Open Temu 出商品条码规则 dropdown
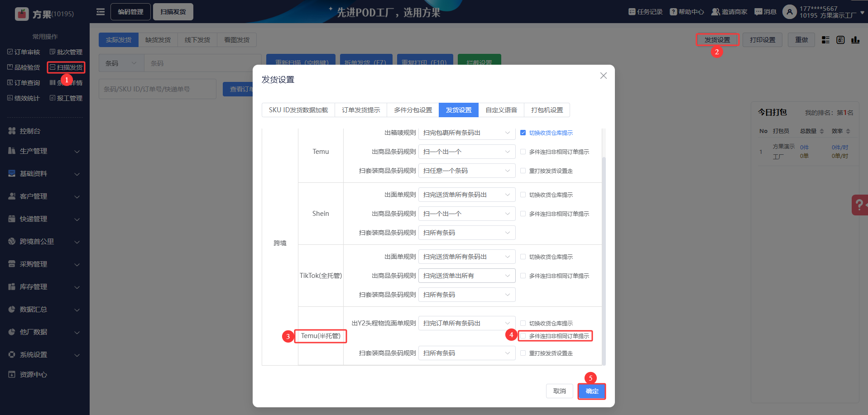 point(466,152)
